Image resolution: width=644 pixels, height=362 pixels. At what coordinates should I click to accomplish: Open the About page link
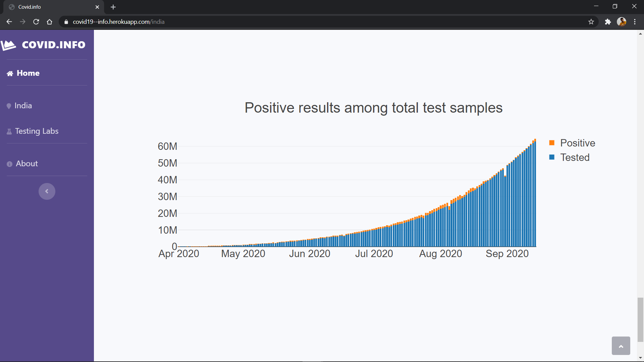[26, 164]
